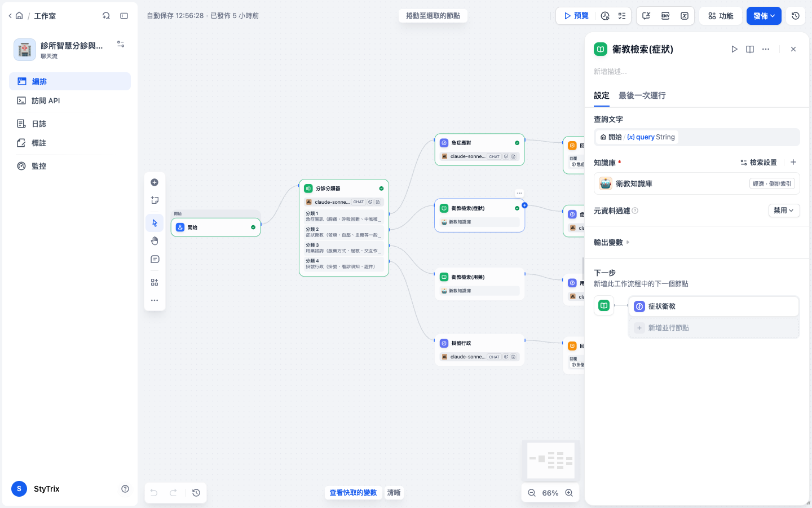Open the 元資料過濾 禁用 dropdown
The image size is (812, 508).
(x=784, y=211)
